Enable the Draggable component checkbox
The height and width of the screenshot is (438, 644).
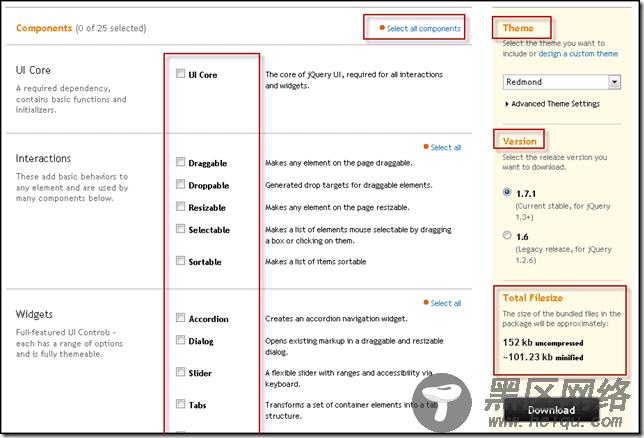click(180, 162)
